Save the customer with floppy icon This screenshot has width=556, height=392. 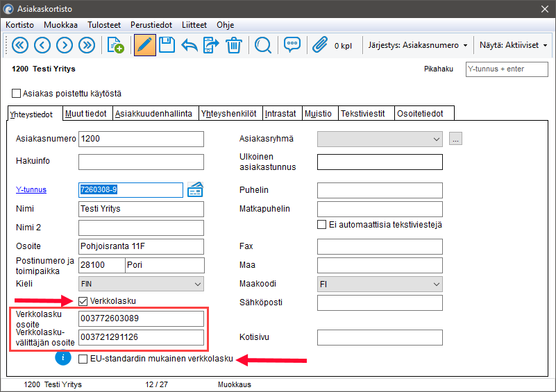(x=167, y=45)
